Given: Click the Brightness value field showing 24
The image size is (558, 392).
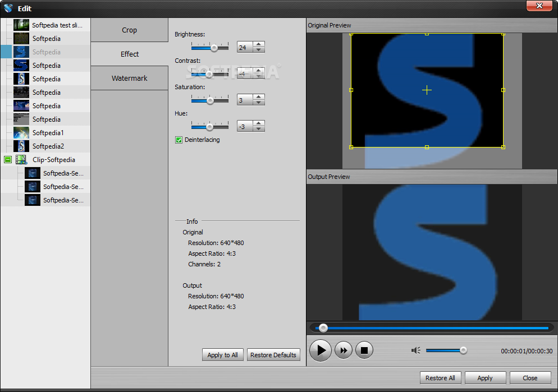Looking at the screenshot, I should [245, 47].
